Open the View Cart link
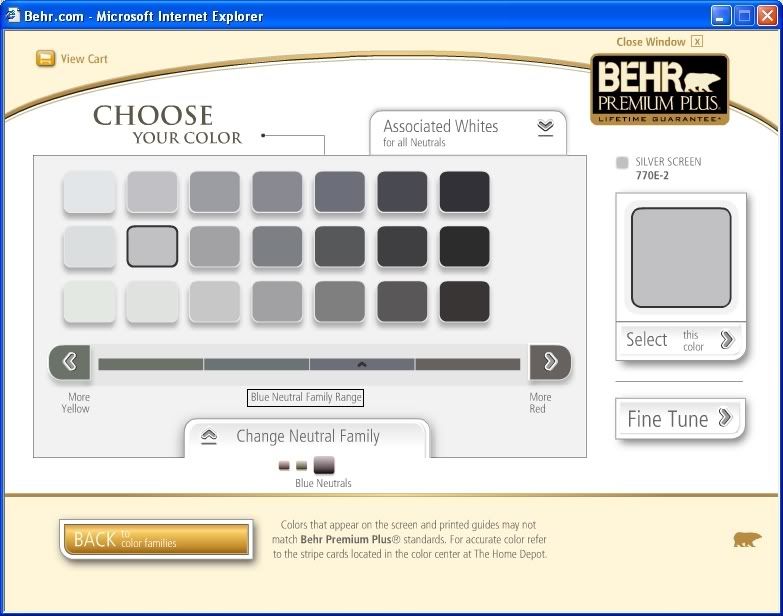783x616 pixels. coord(84,59)
